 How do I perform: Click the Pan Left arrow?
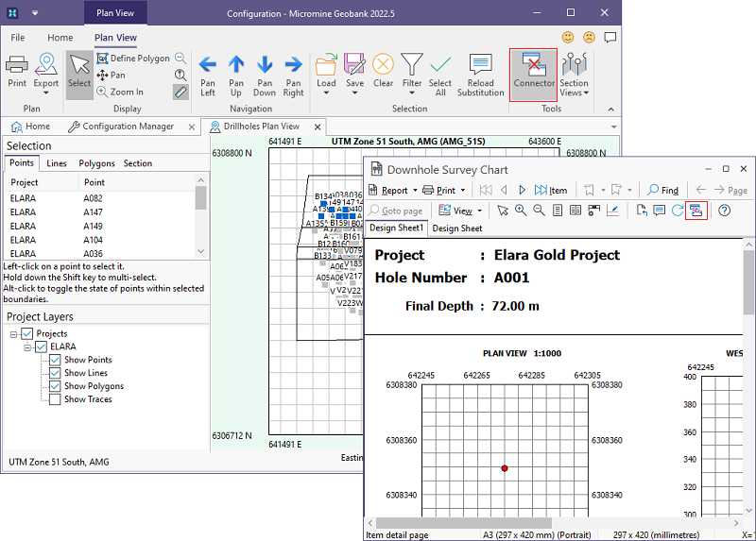(x=208, y=75)
